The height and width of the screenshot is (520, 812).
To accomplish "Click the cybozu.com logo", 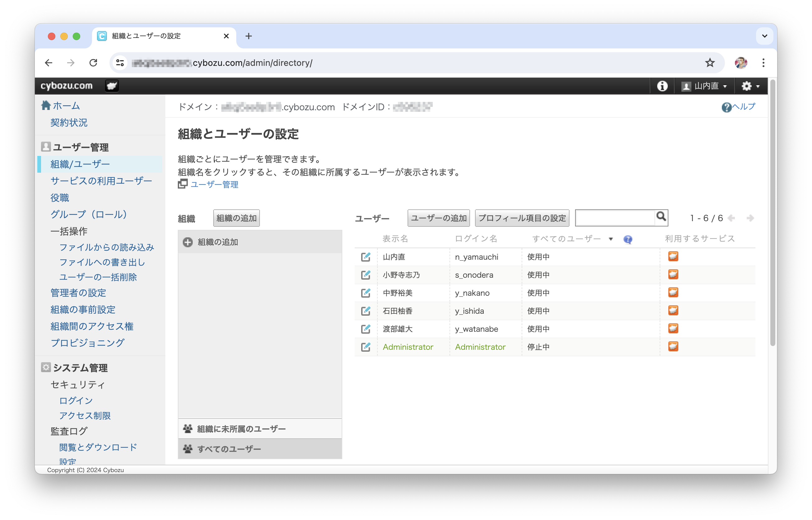I will [x=67, y=86].
